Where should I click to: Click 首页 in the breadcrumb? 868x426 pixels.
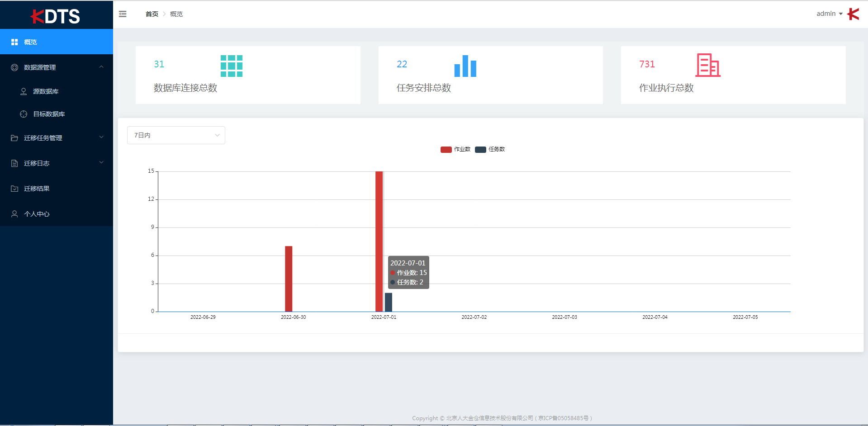[151, 14]
